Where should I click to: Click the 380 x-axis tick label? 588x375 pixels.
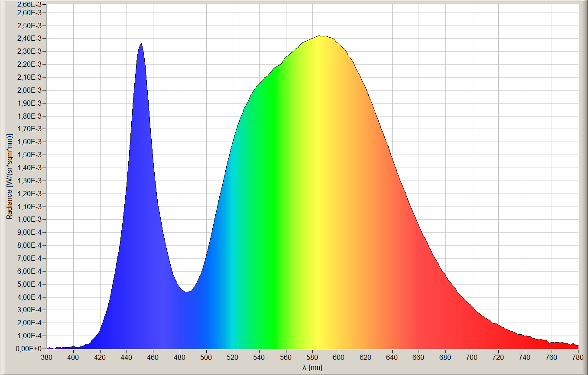(x=47, y=357)
